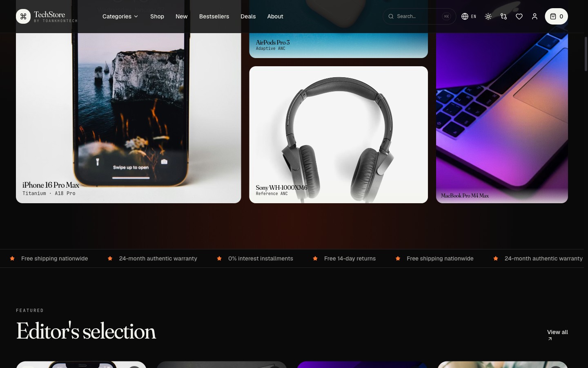Click the 'FEATURED' label
This screenshot has width=588, height=368.
(x=30, y=311)
